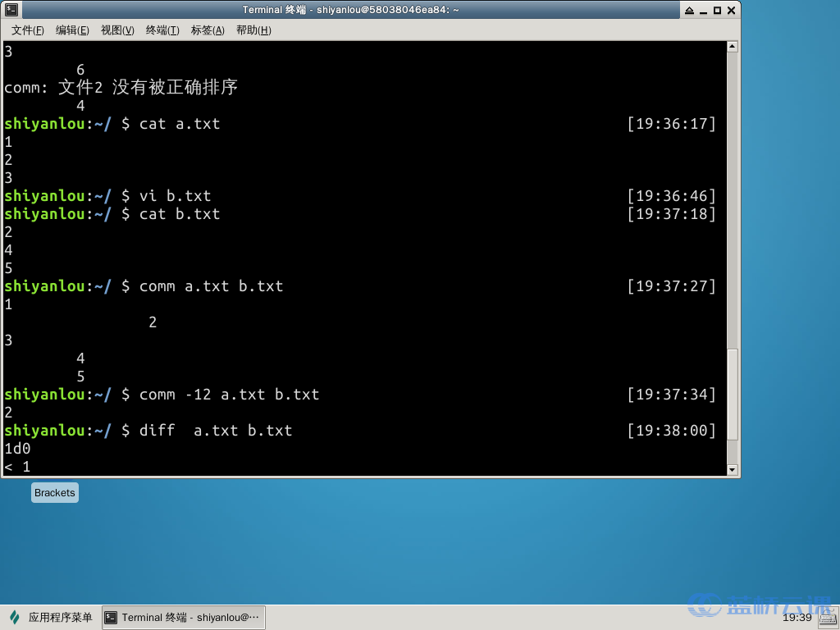Roll up the terminal window with the shade button
This screenshot has width=840, height=630.
690,11
